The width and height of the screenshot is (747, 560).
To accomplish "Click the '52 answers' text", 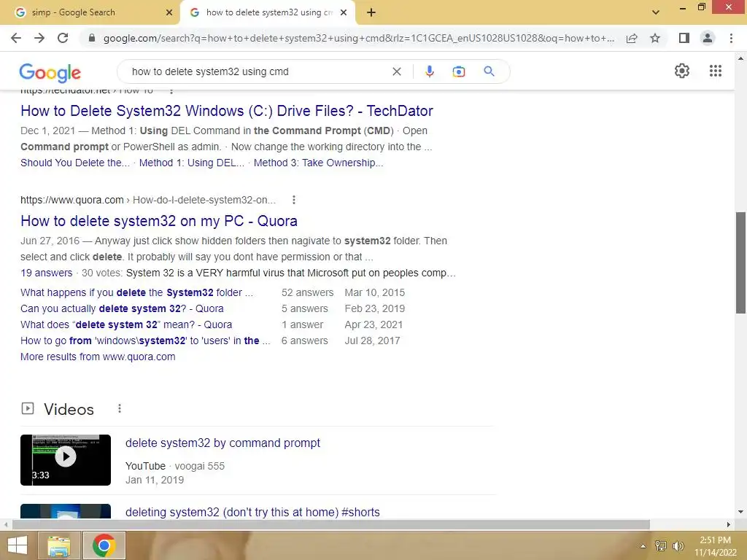I will pos(307,292).
